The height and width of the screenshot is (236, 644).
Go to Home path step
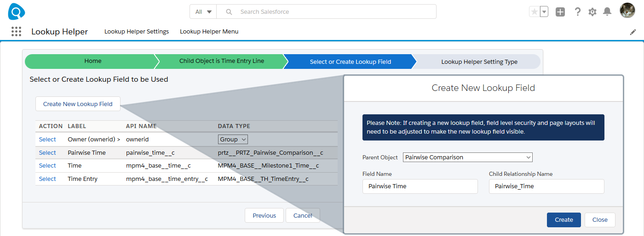pos(93,61)
